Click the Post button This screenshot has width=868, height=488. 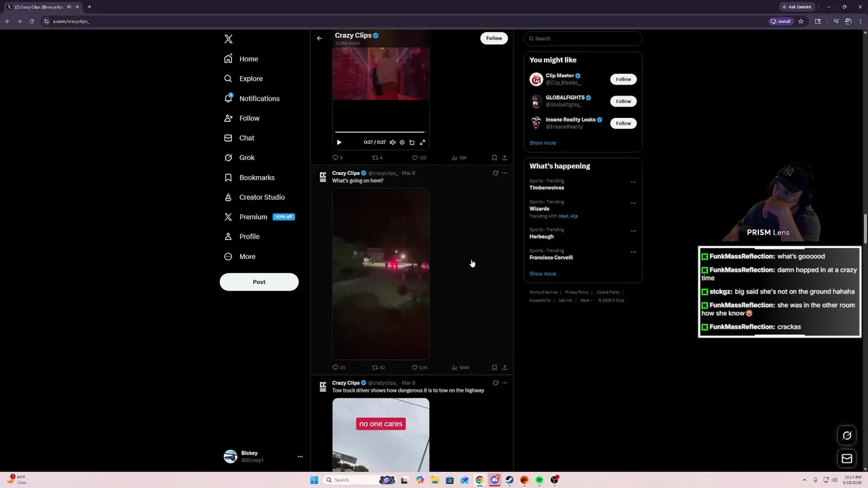(x=259, y=282)
